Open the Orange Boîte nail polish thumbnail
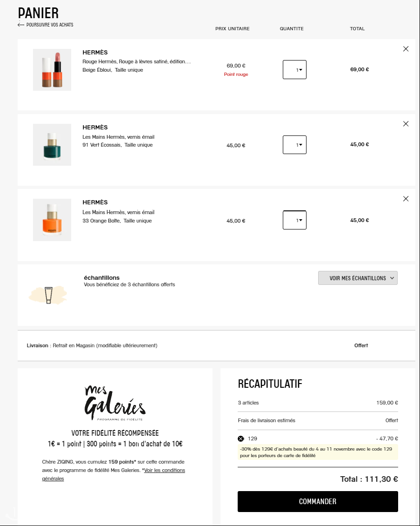This screenshot has width=420, height=526. coord(52,220)
